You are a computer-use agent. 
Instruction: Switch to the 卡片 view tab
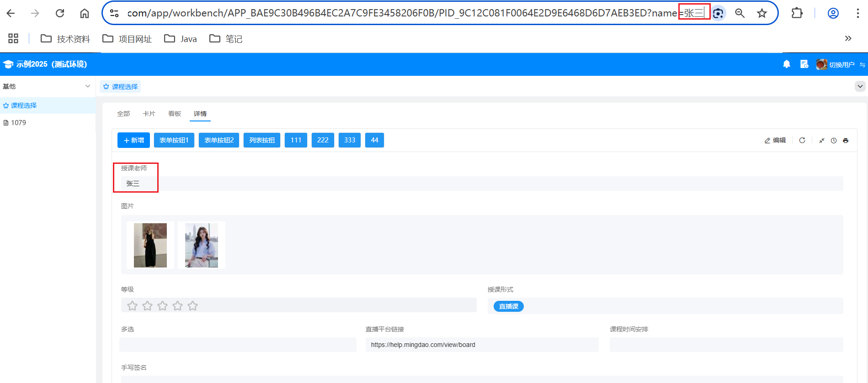149,114
